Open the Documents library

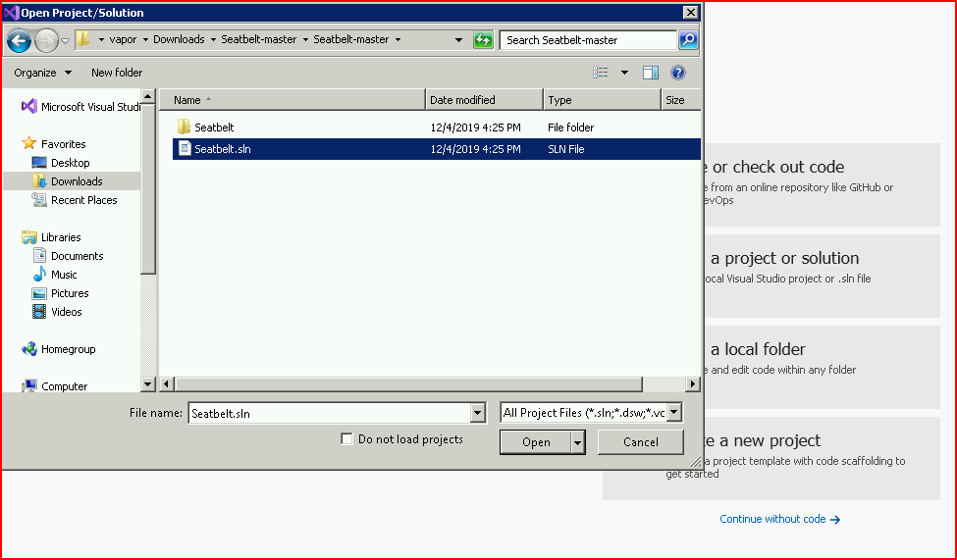[68, 256]
